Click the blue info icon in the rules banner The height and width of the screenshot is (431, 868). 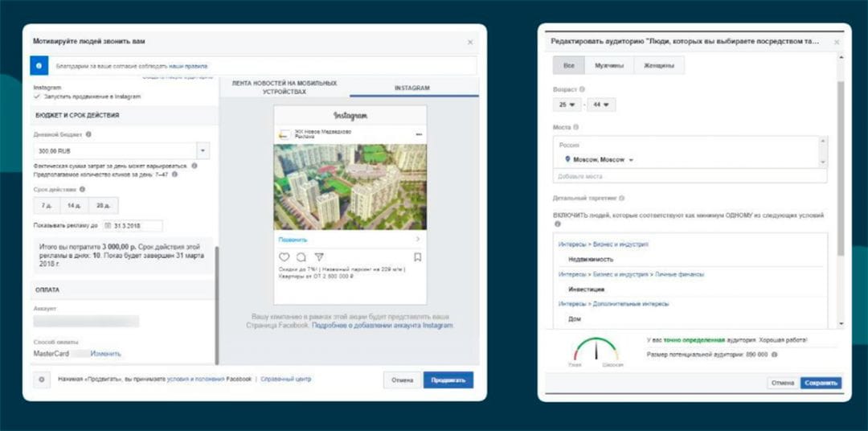[39, 65]
